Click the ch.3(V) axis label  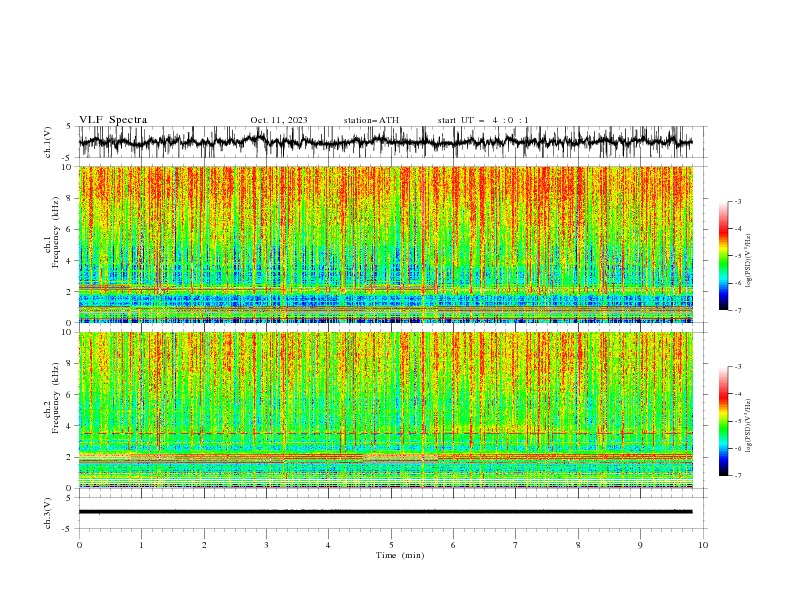click(x=48, y=513)
